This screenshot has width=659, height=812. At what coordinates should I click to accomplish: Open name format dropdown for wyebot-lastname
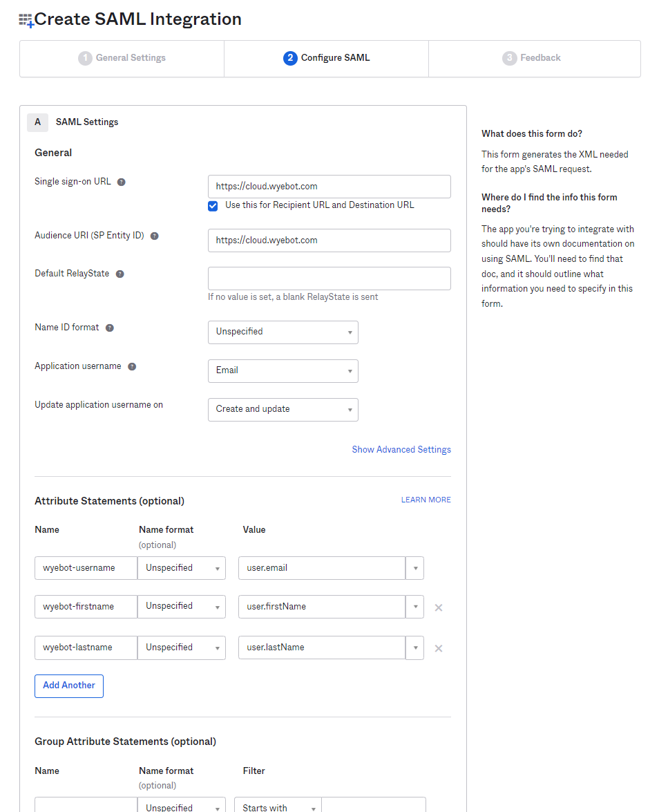pos(181,648)
